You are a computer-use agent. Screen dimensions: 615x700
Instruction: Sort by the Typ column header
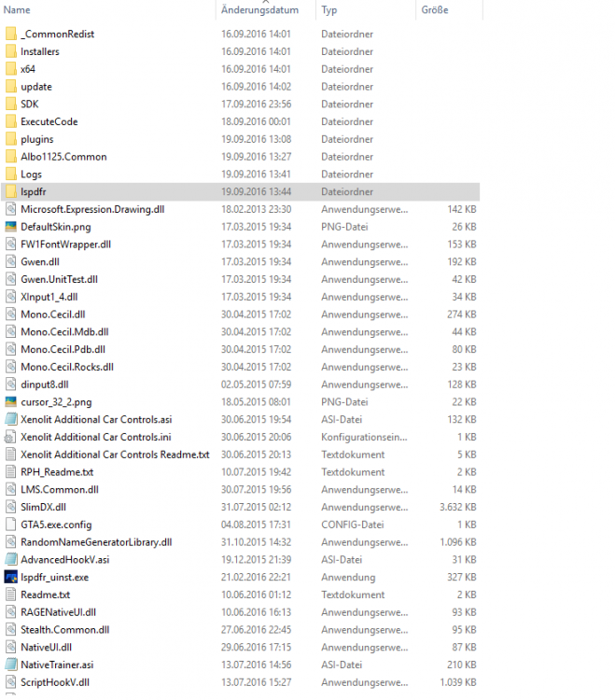click(328, 10)
